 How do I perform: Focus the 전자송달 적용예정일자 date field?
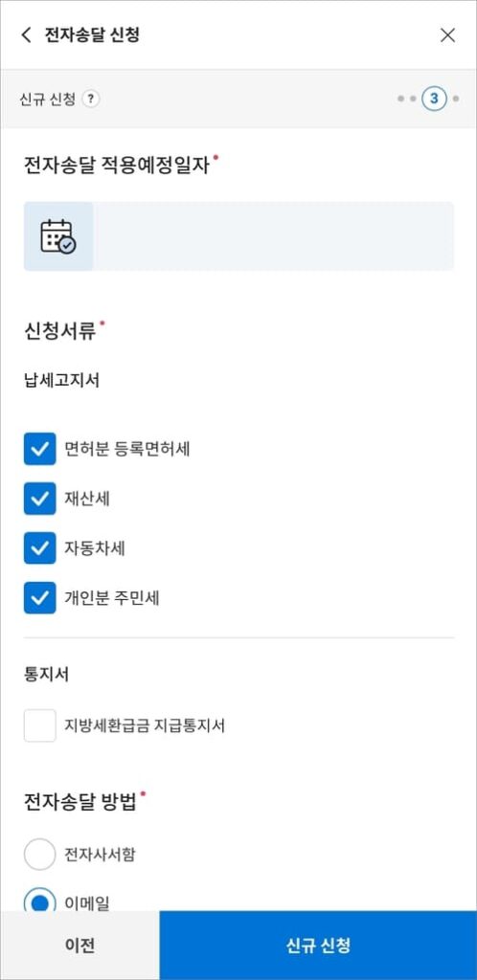pyautogui.click(x=238, y=236)
